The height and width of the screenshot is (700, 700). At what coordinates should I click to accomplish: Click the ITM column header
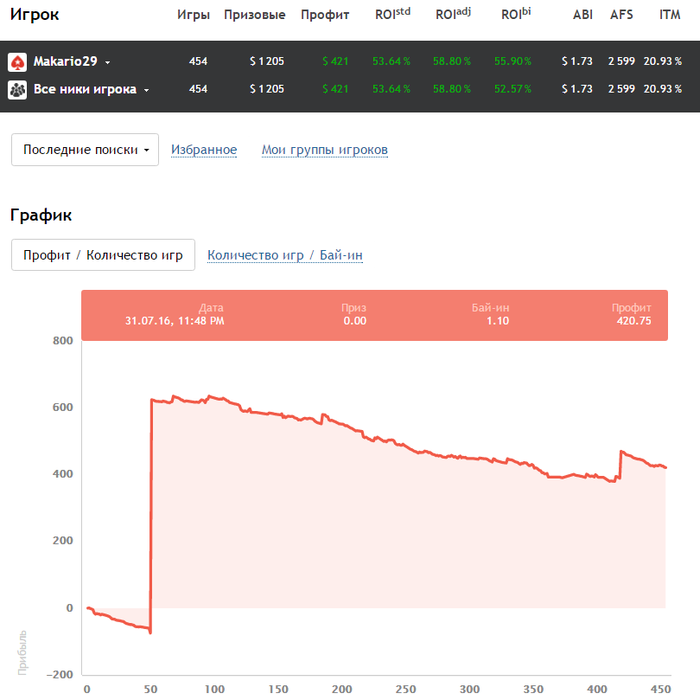(x=670, y=15)
